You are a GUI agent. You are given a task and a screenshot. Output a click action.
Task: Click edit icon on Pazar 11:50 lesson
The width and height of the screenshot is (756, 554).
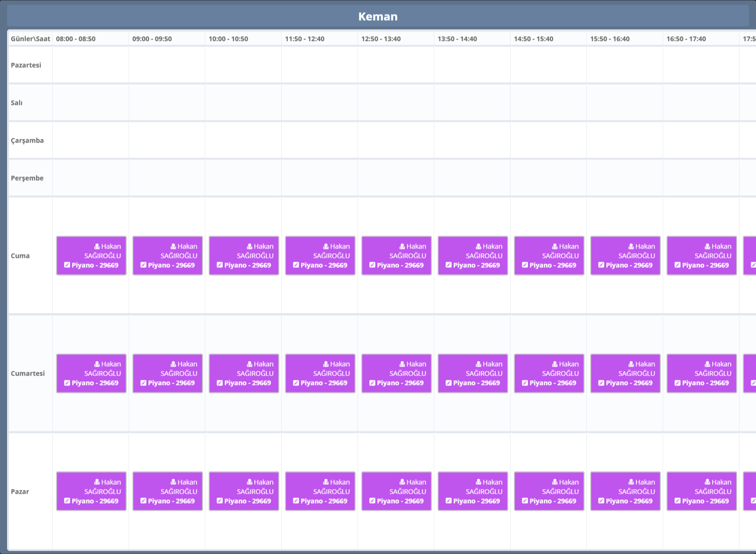coord(296,501)
